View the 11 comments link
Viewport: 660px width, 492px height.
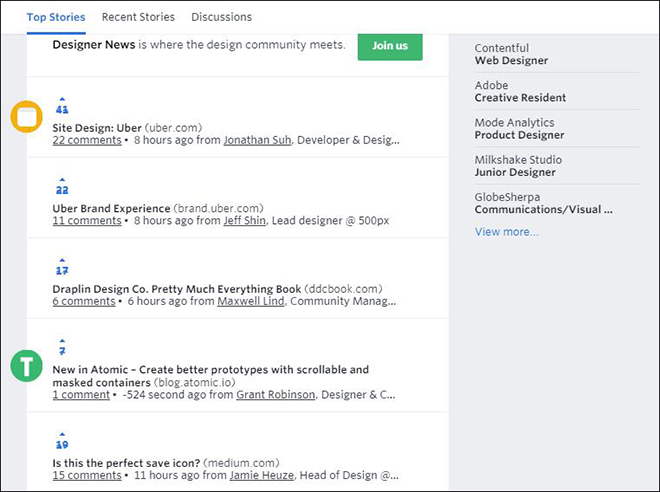[87, 221]
